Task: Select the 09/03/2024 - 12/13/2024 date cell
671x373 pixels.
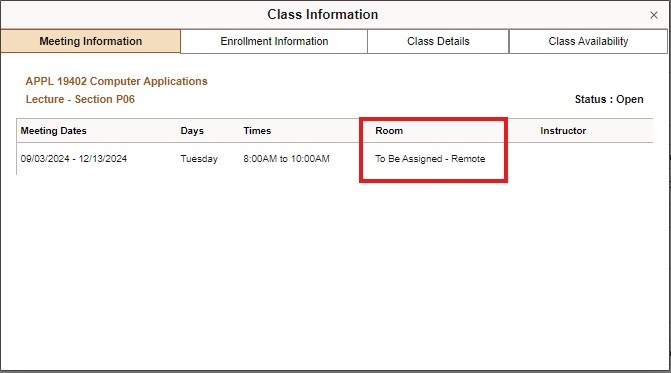Action: tap(74, 159)
